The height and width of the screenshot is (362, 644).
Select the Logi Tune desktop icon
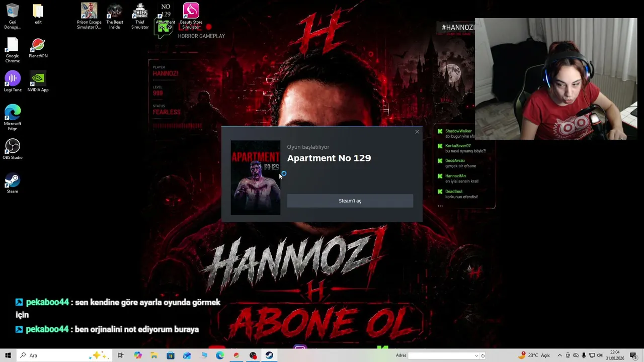(13, 81)
